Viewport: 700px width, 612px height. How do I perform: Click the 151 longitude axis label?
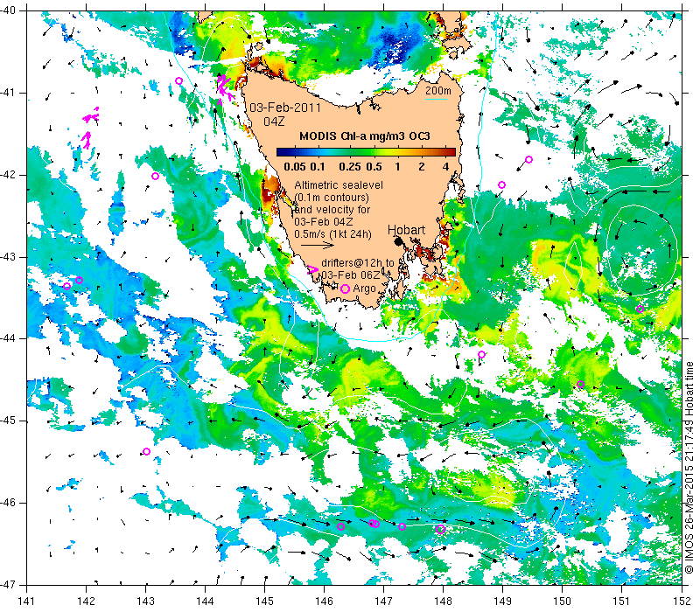pos(622,602)
